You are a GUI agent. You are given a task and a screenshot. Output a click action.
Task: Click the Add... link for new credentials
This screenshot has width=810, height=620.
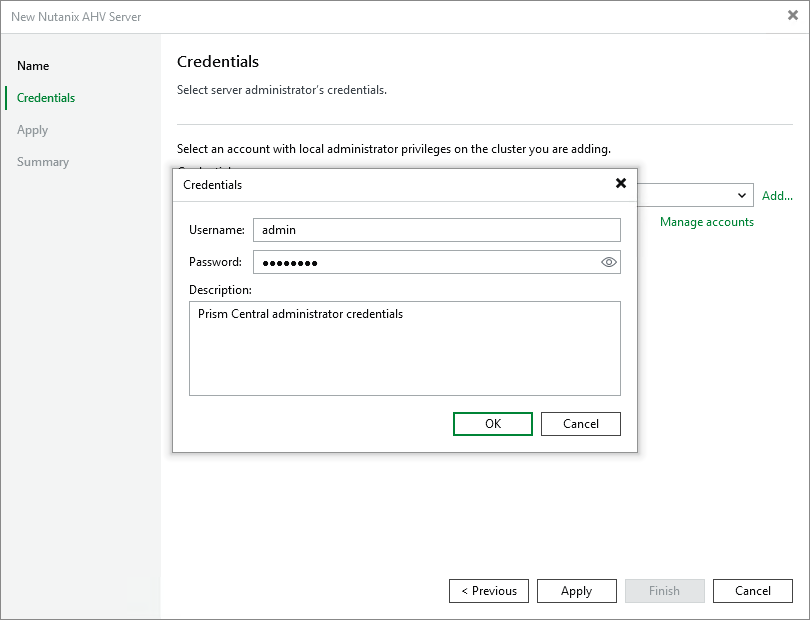[x=777, y=195]
